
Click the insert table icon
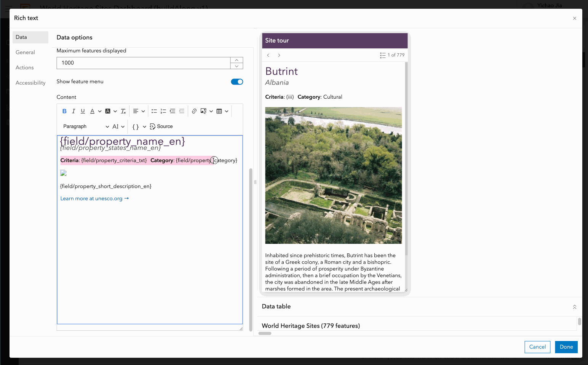click(x=219, y=111)
